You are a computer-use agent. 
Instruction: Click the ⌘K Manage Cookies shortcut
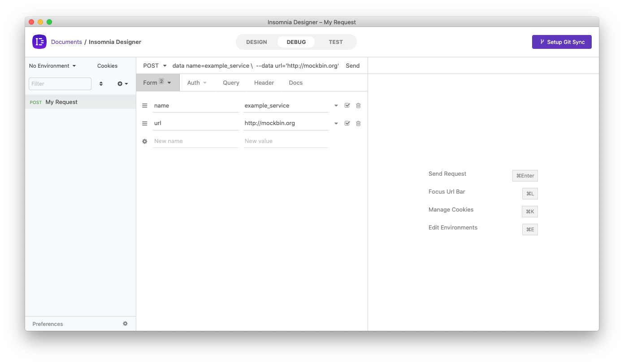530,212
